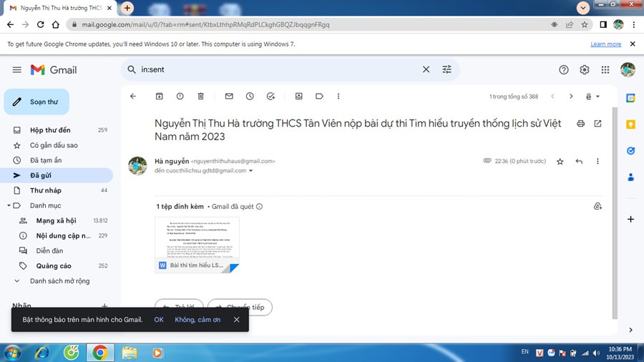Save the attachment to Google Drive
Screen dimensions: 644x362
click(597, 207)
